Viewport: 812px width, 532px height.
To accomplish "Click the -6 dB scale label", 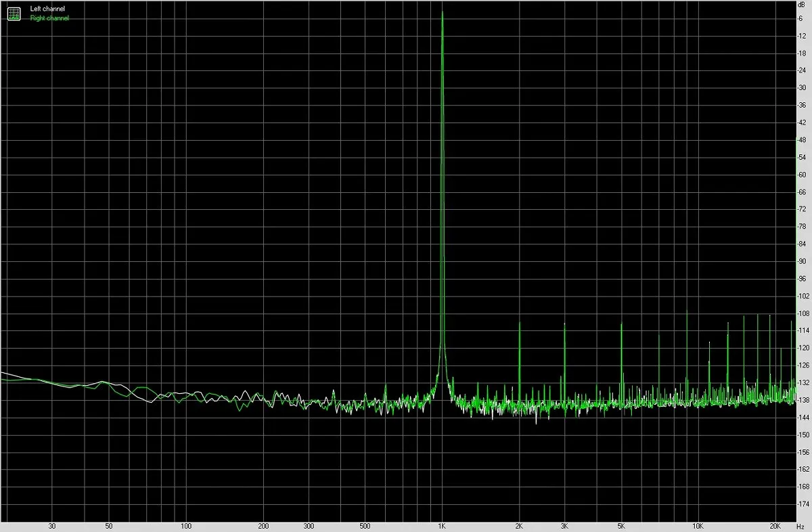I will pos(801,18).
